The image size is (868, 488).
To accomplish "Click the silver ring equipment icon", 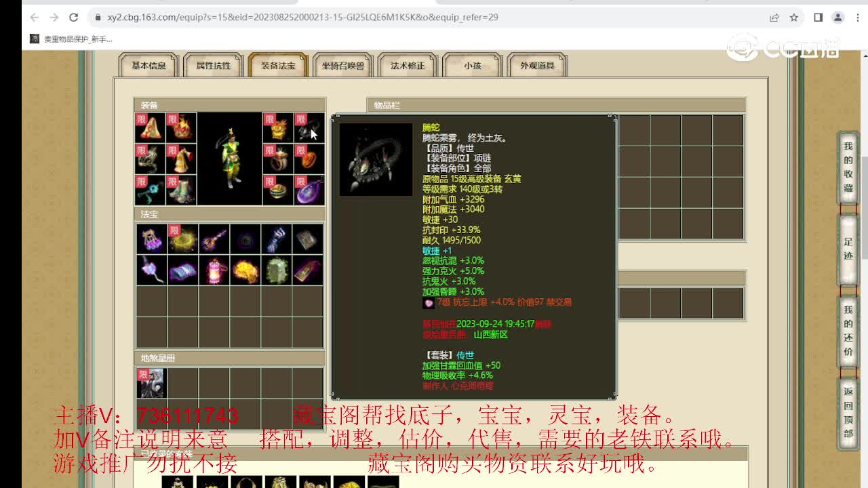I will pos(278,159).
